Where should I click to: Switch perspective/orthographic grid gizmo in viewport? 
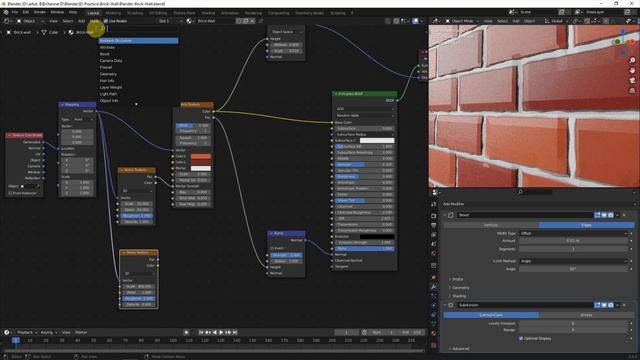click(632, 91)
